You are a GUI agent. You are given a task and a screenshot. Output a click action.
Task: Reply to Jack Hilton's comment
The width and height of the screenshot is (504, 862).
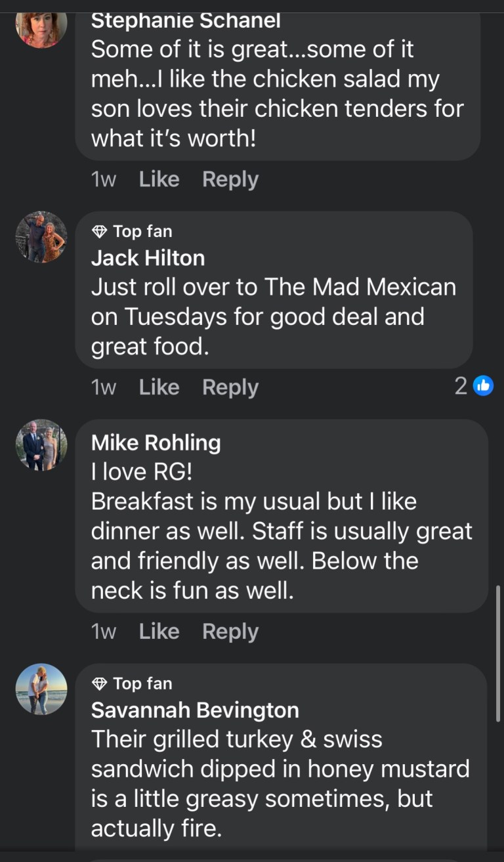point(230,387)
